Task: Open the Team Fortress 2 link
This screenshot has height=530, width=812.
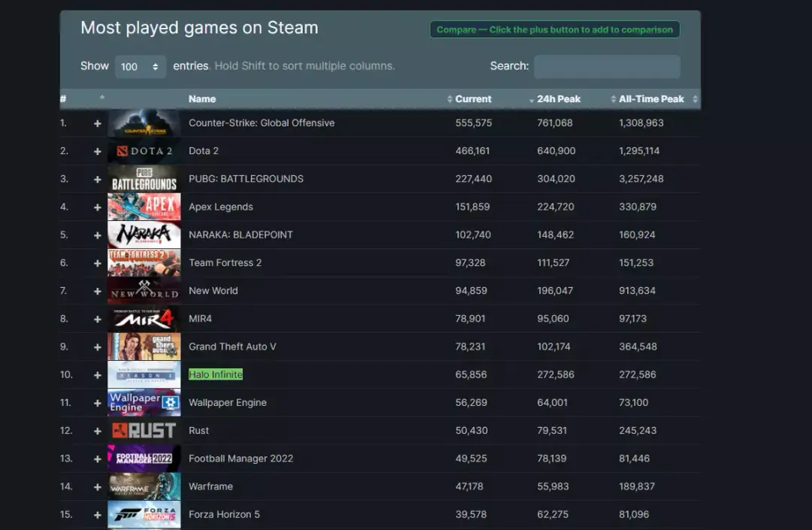Action: click(x=226, y=263)
